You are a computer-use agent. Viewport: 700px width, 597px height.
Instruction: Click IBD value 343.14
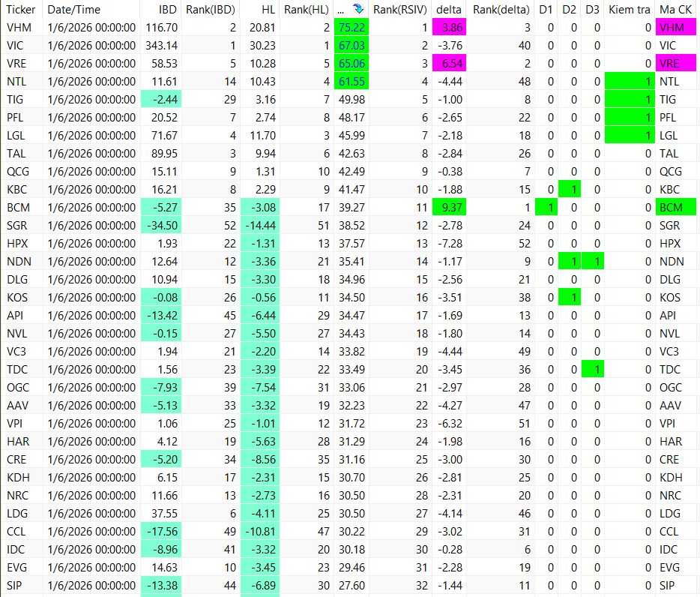click(161, 46)
